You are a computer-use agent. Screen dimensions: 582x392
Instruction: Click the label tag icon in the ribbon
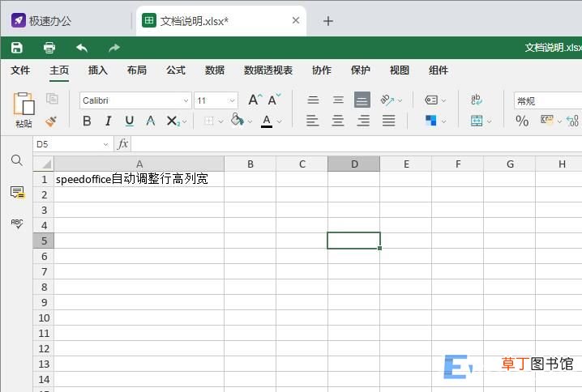point(431,100)
